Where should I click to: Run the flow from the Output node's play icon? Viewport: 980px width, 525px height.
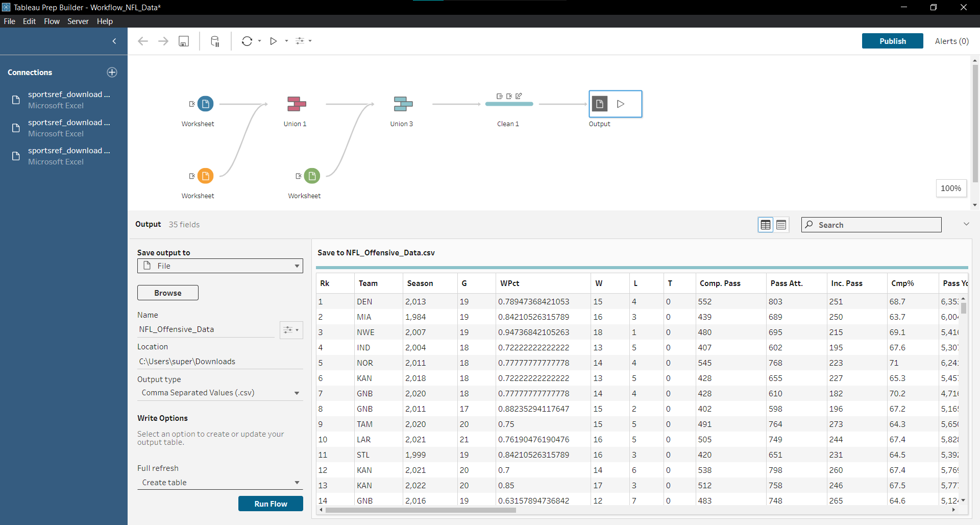[621, 104]
